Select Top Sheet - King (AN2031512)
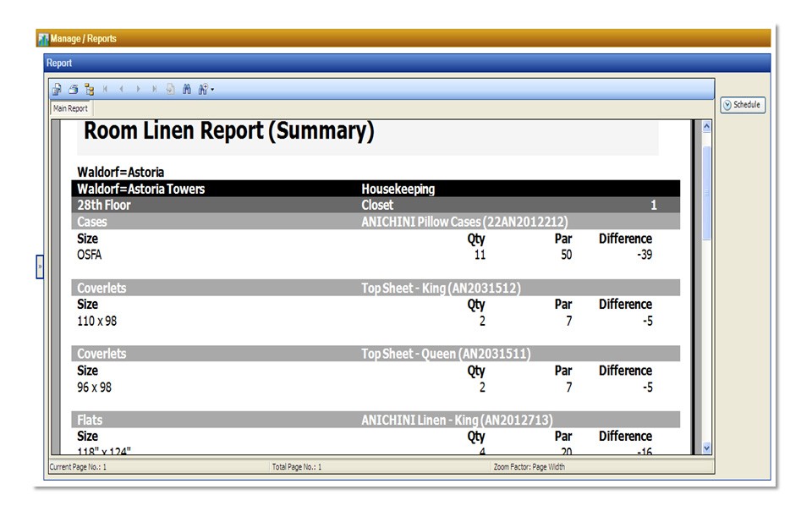The image size is (812, 528). click(x=442, y=288)
